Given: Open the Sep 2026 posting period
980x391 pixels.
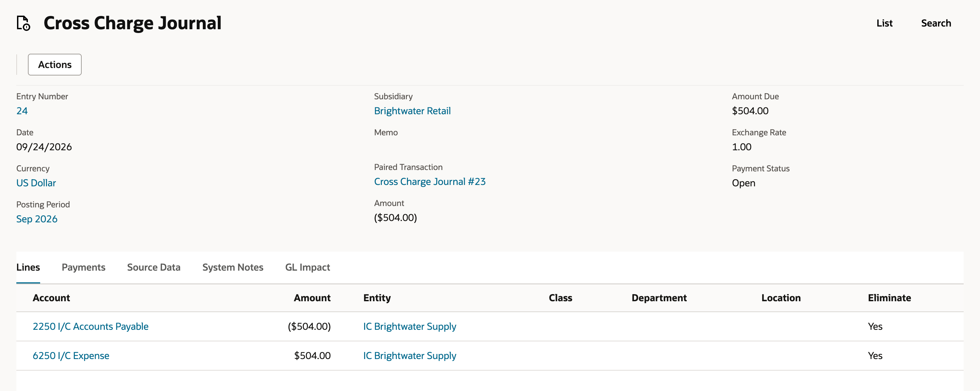Looking at the screenshot, I should click(x=37, y=219).
